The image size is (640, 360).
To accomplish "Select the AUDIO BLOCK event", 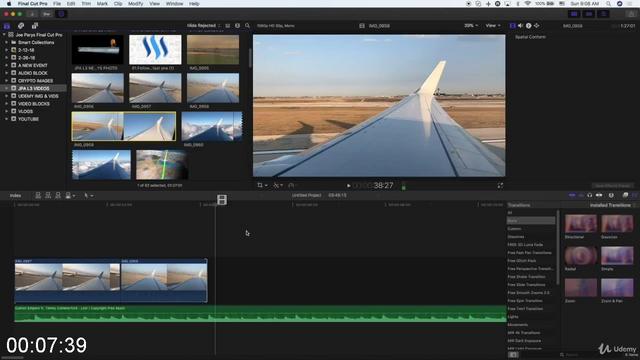I will (x=33, y=73).
